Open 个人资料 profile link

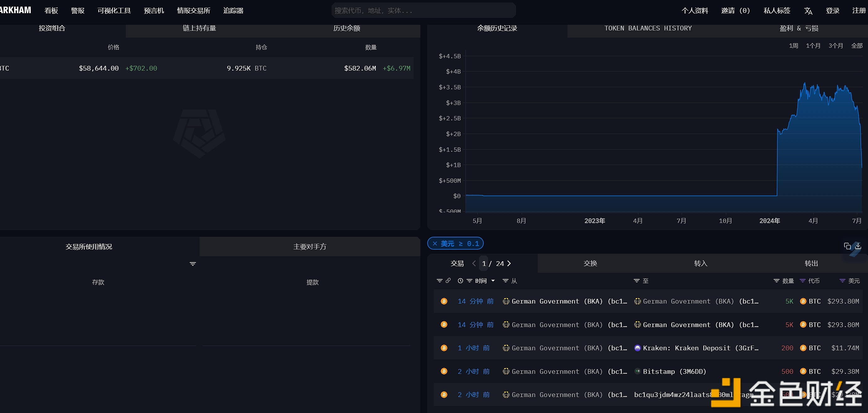[695, 11]
